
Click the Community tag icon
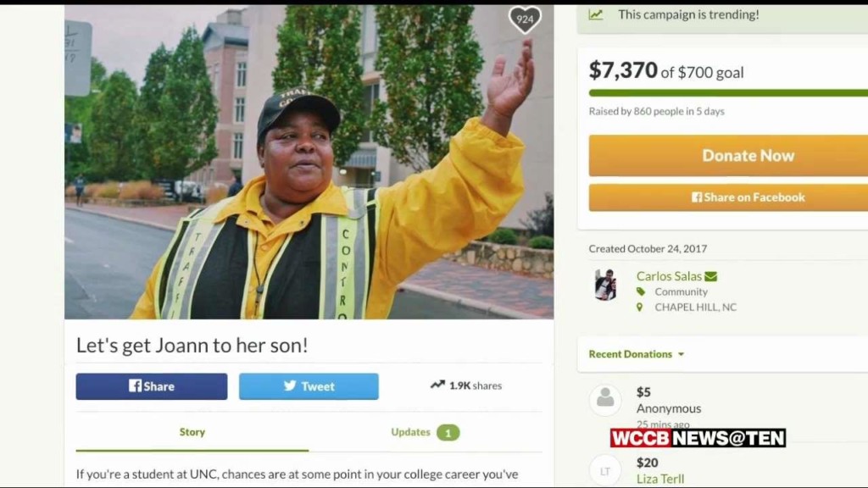pyautogui.click(x=641, y=291)
